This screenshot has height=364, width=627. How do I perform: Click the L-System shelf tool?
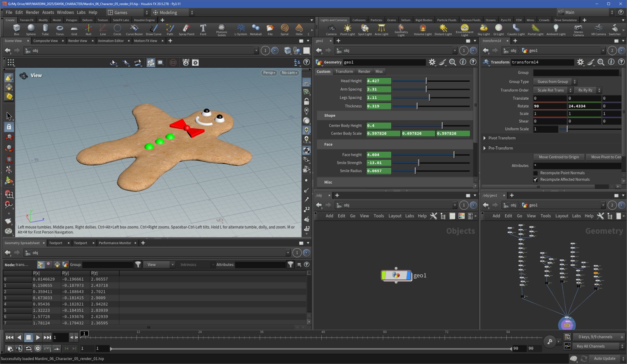click(241, 29)
